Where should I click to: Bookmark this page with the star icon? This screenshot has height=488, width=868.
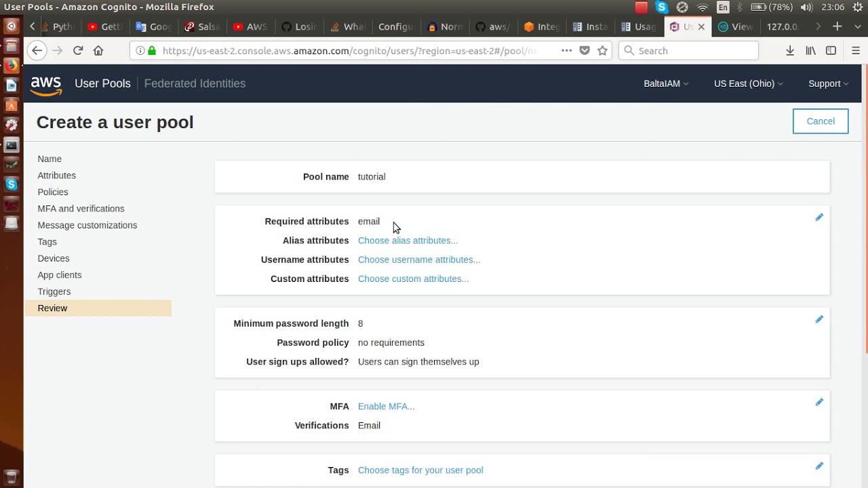point(602,51)
